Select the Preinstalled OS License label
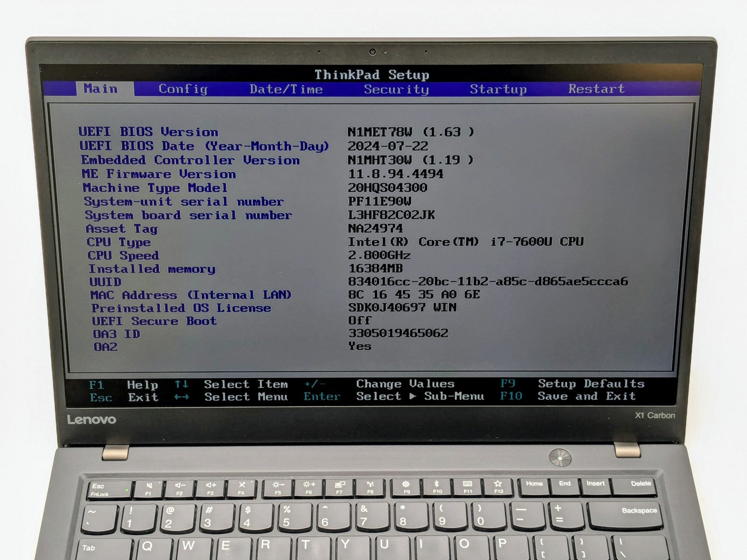 [x=181, y=308]
